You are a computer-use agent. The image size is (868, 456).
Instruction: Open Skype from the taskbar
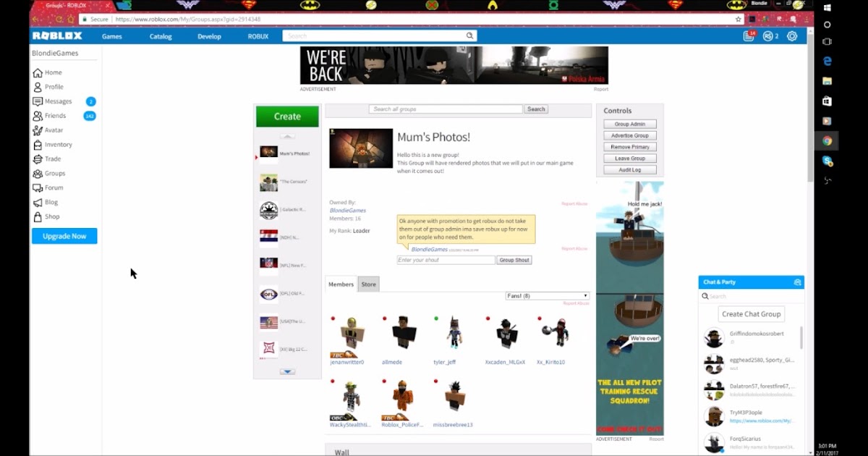[827, 161]
